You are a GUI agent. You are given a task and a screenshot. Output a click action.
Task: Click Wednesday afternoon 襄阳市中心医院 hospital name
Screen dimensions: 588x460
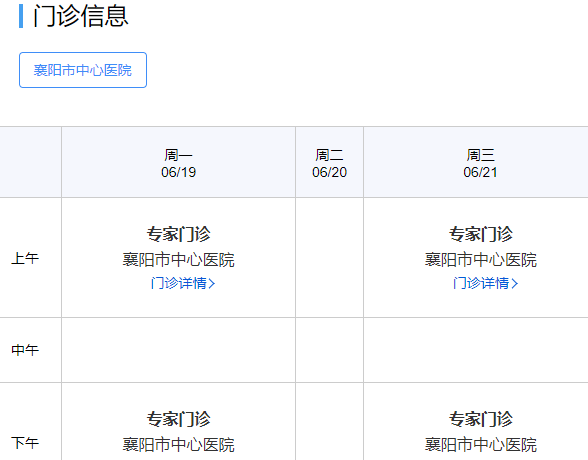click(x=481, y=445)
